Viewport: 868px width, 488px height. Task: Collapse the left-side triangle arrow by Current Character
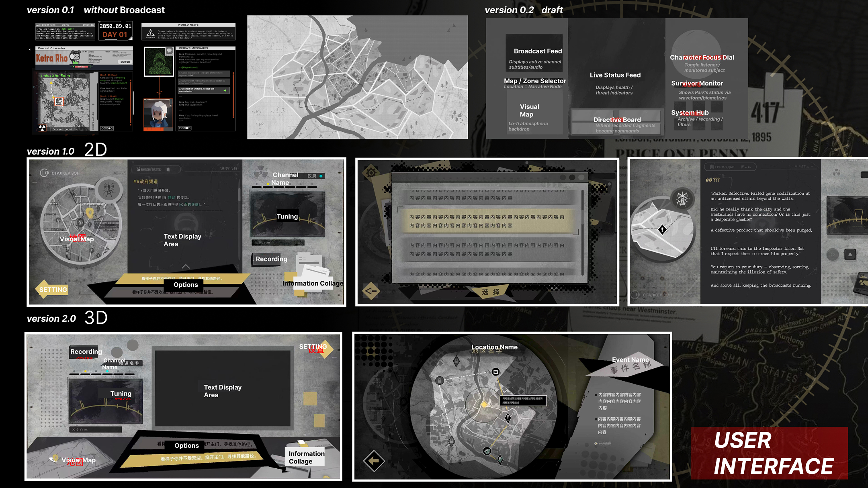[30, 49]
